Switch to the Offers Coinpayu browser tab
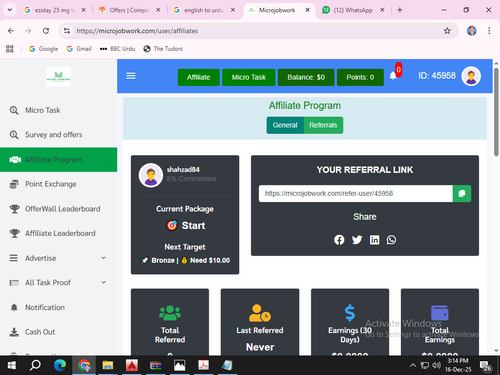The height and width of the screenshot is (375, 500). (130, 10)
